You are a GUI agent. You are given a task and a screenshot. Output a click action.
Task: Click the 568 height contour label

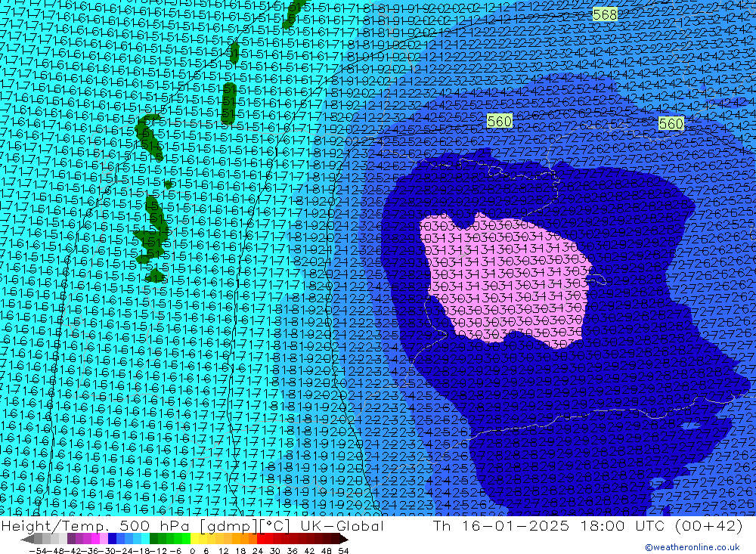tap(605, 15)
